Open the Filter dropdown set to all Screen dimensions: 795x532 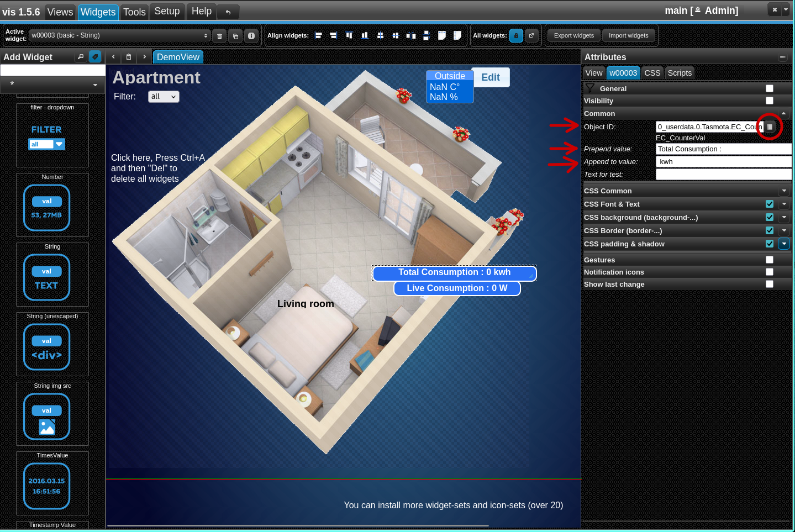coord(164,96)
